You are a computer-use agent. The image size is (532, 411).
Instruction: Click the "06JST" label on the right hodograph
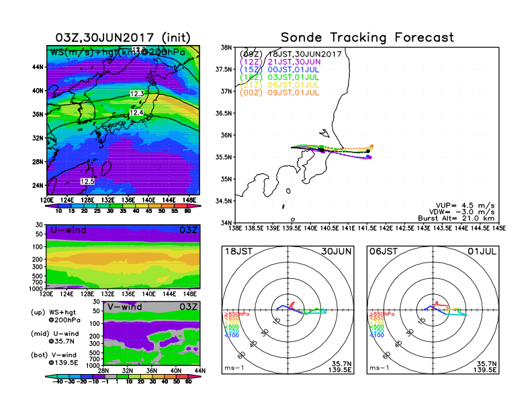(384, 252)
